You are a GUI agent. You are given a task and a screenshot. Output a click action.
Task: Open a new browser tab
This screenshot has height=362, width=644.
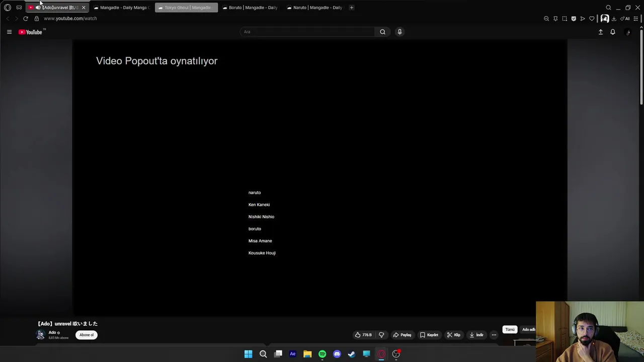[352, 8]
